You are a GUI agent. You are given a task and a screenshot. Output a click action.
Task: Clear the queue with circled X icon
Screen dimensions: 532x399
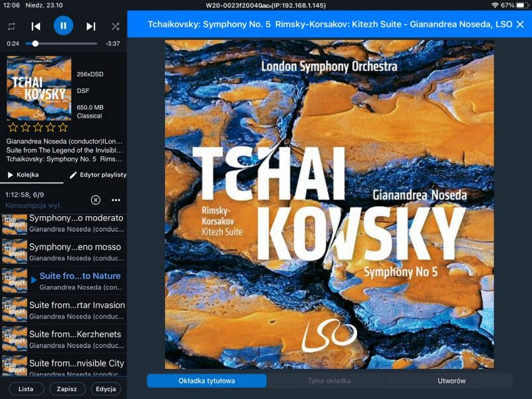[95, 200]
